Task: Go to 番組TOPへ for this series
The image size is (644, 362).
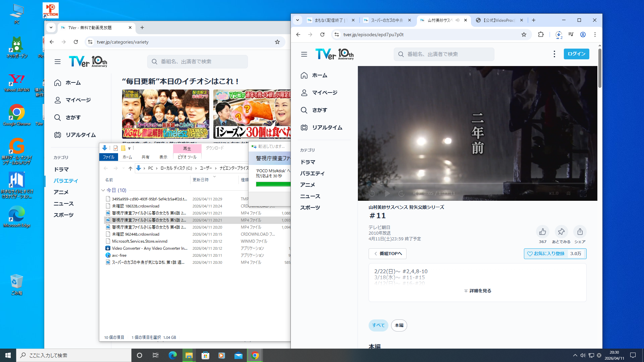Action: (x=387, y=254)
